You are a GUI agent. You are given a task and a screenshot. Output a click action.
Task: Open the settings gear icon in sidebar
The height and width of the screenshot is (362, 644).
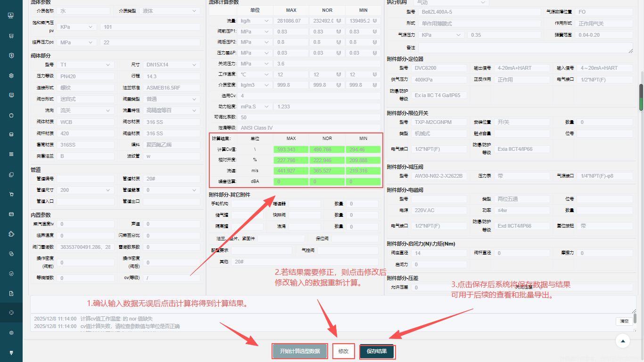tap(11, 75)
